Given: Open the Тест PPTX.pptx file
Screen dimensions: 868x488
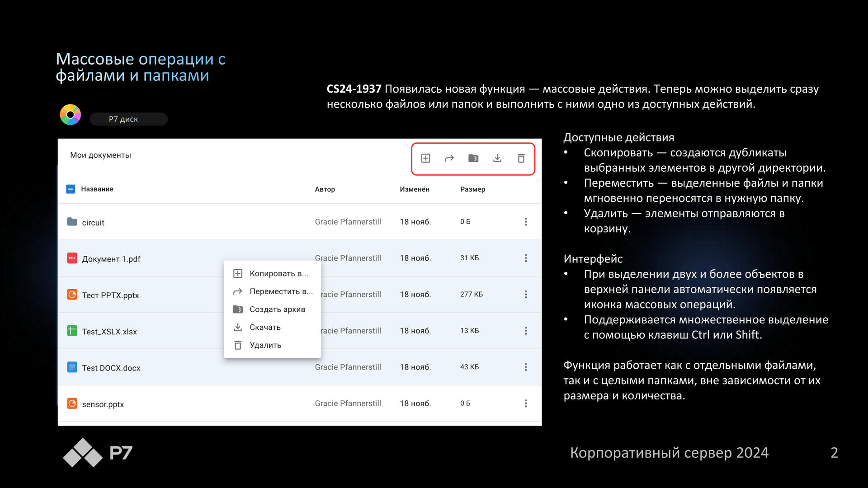Looking at the screenshot, I should (x=110, y=295).
